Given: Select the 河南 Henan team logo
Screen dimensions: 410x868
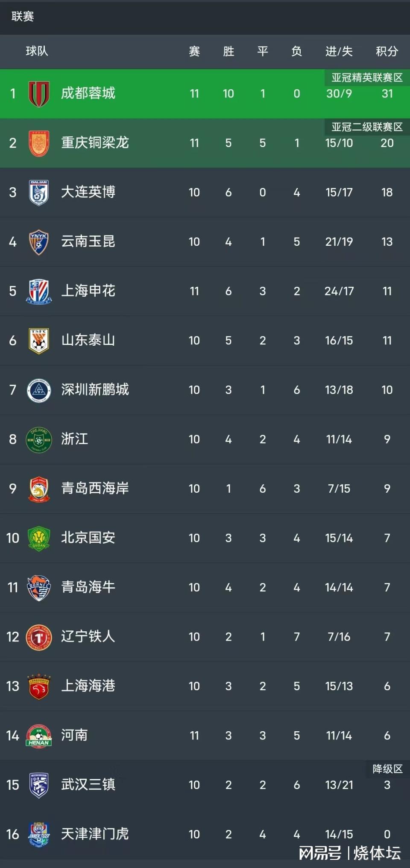Looking at the screenshot, I should point(39,736).
